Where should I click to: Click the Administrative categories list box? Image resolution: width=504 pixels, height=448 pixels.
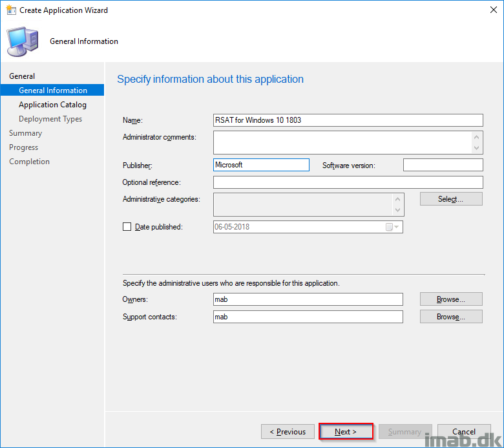point(309,204)
